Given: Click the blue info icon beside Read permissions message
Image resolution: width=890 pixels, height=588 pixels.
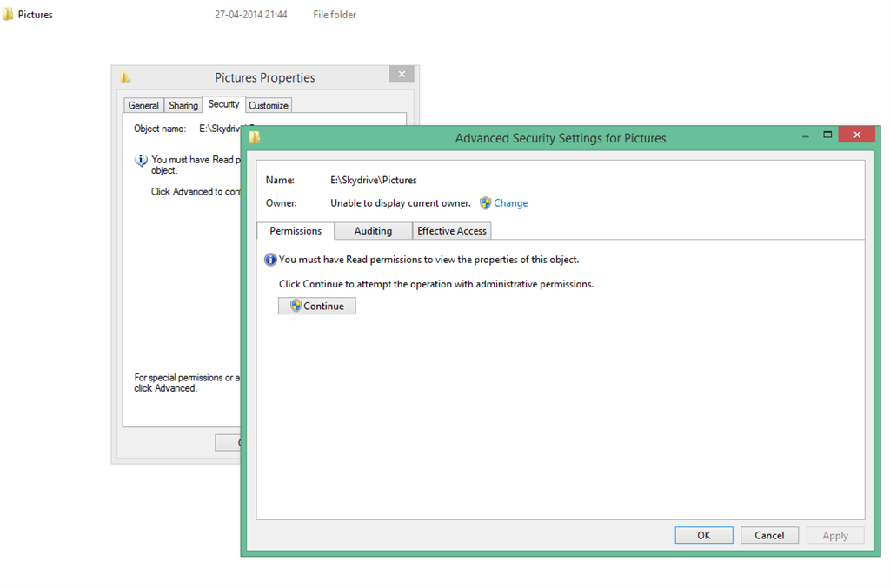Looking at the screenshot, I should click(x=270, y=260).
